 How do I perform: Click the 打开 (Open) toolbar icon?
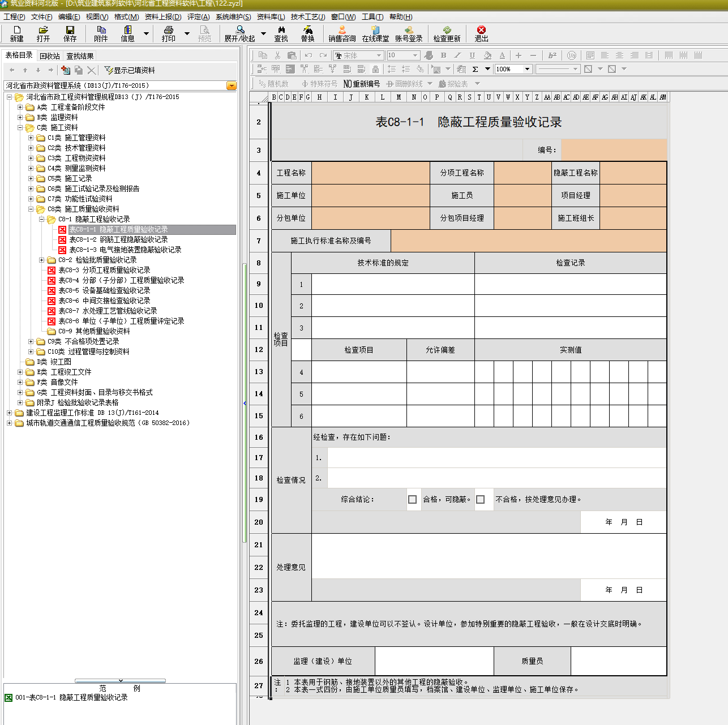coord(43,34)
